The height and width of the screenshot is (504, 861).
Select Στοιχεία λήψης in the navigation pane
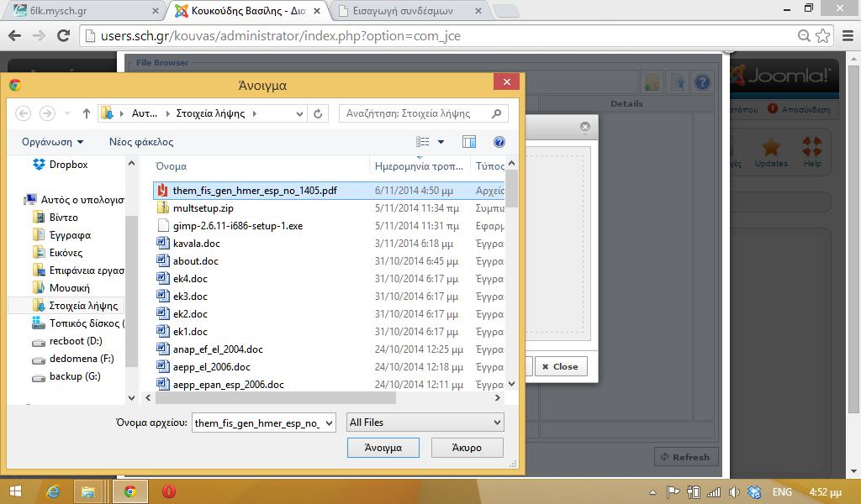pos(75,306)
